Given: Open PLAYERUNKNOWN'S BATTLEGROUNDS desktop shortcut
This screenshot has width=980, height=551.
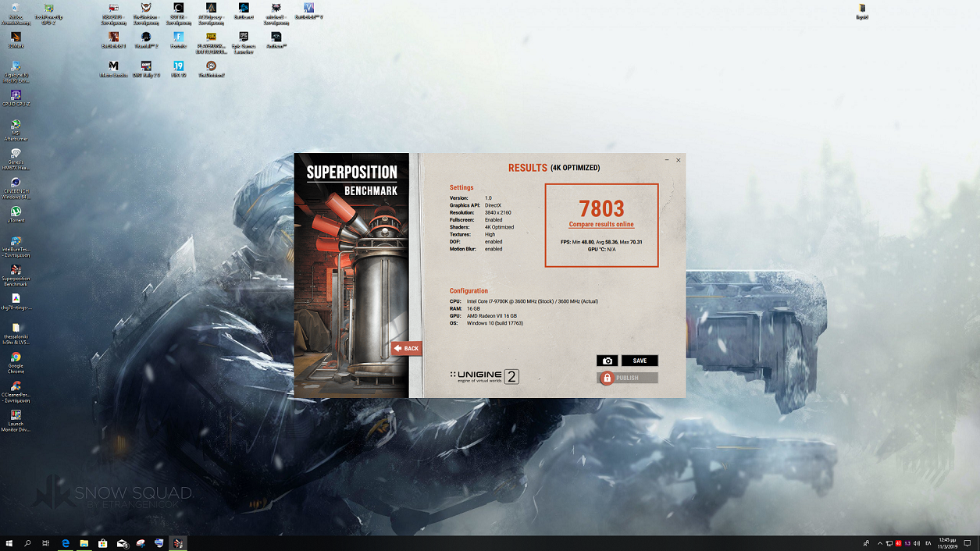Looking at the screenshot, I should pos(211,43).
